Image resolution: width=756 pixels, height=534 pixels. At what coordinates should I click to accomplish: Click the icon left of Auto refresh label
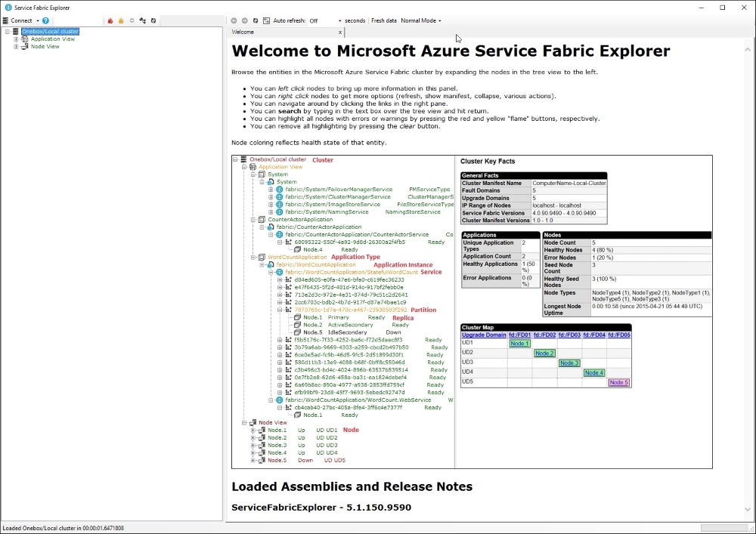(x=266, y=20)
